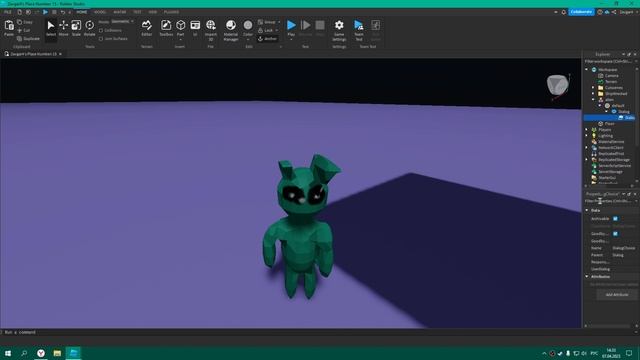Expand the ShipMeshed folder
Screen dimensions: 640x360
tap(593, 94)
